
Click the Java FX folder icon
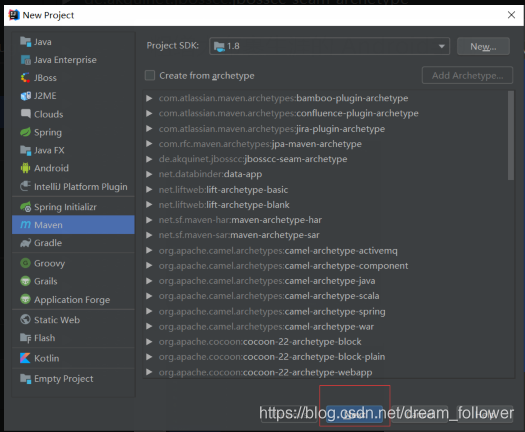25,150
